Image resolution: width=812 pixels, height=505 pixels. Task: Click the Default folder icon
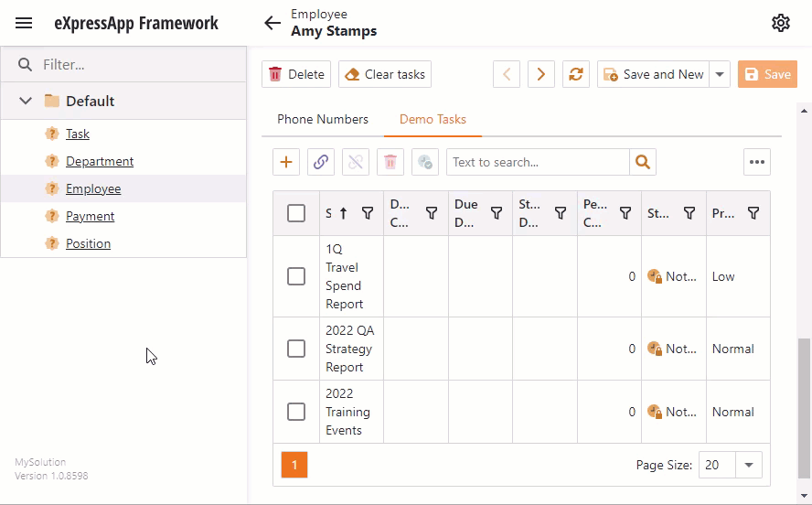(x=52, y=101)
